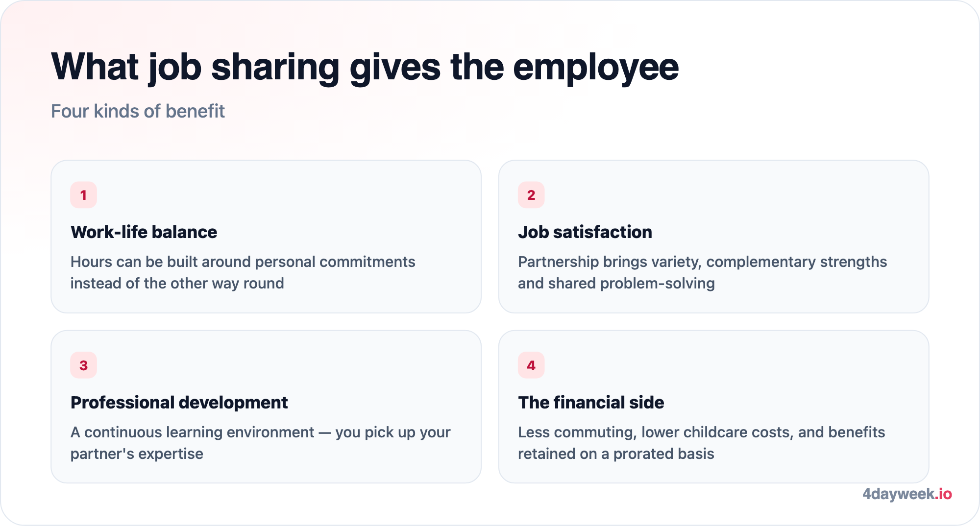Click the continuous learning environment description
The width and height of the screenshot is (980, 526).
click(260, 443)
